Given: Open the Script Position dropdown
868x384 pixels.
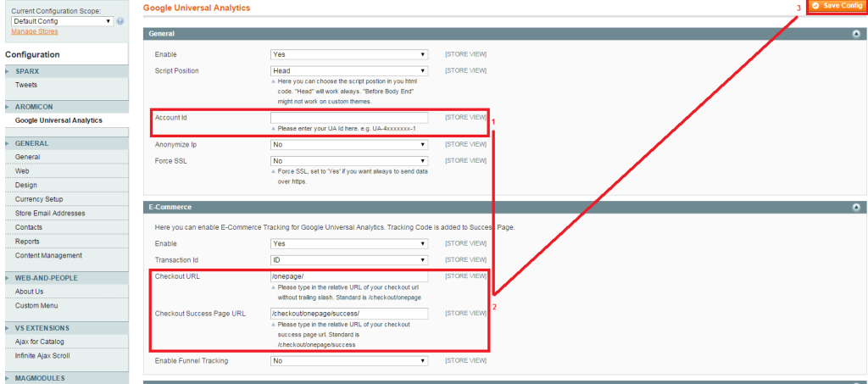Looking at the screenshot, I should tap(349, 71).
